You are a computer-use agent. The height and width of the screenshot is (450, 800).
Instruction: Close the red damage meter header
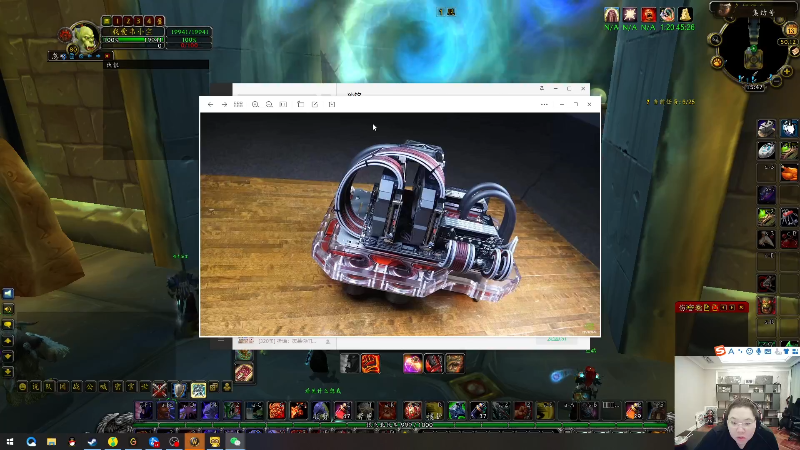(x=741, y=307)
